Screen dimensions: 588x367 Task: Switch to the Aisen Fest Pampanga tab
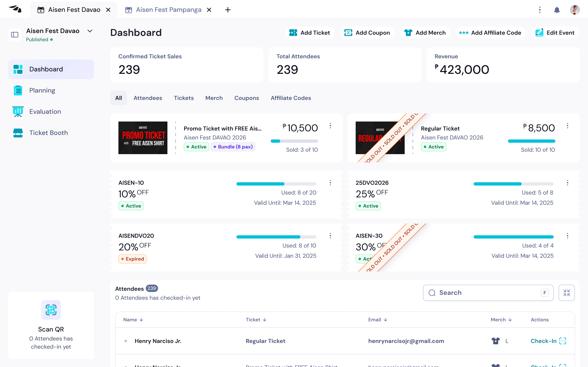(169, 10)
